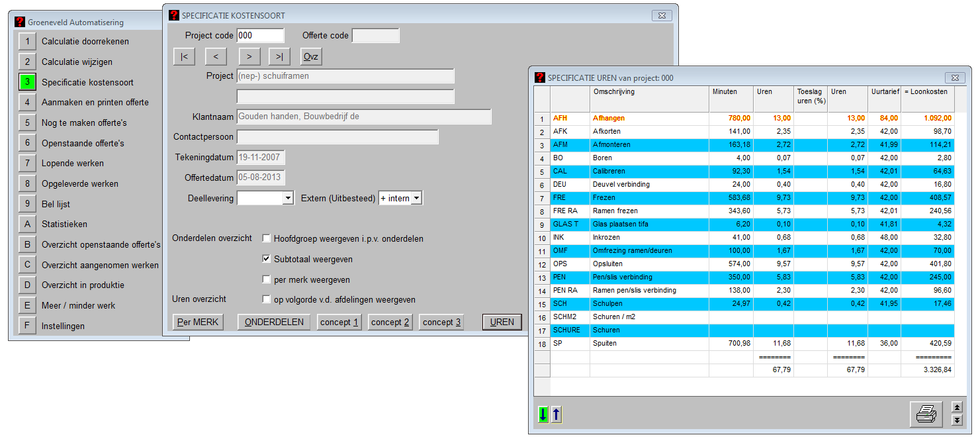This screenshot has height=443, width=980.
Task: Click the double-arrow scroll-to-top icon
Action: 956,407
